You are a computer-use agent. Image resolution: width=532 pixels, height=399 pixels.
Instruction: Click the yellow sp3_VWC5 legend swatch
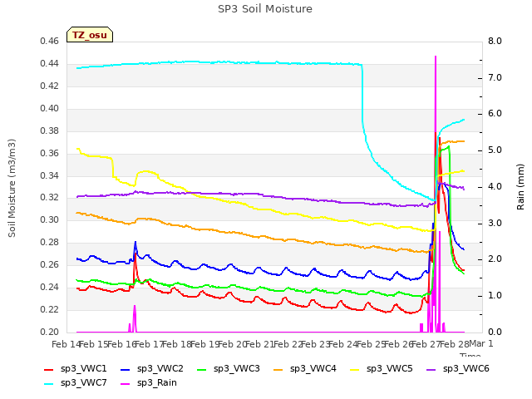click(355, 369)
